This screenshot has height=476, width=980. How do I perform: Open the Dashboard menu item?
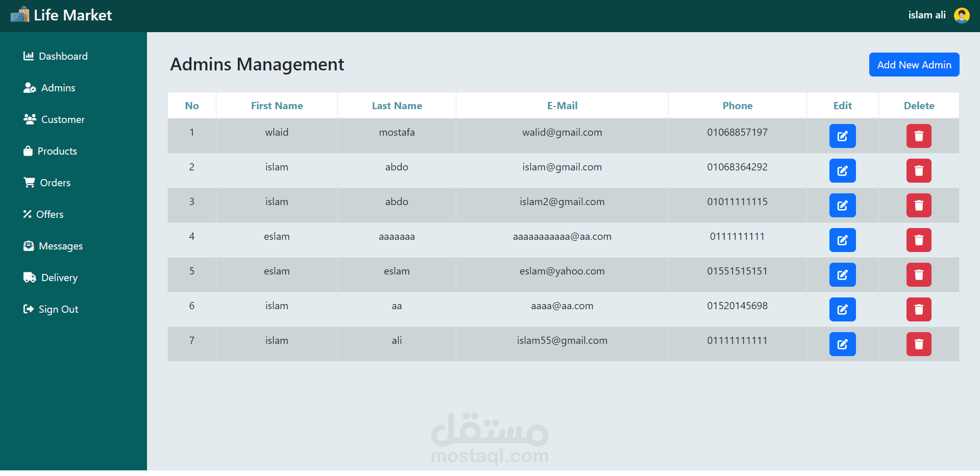[56, 56]
